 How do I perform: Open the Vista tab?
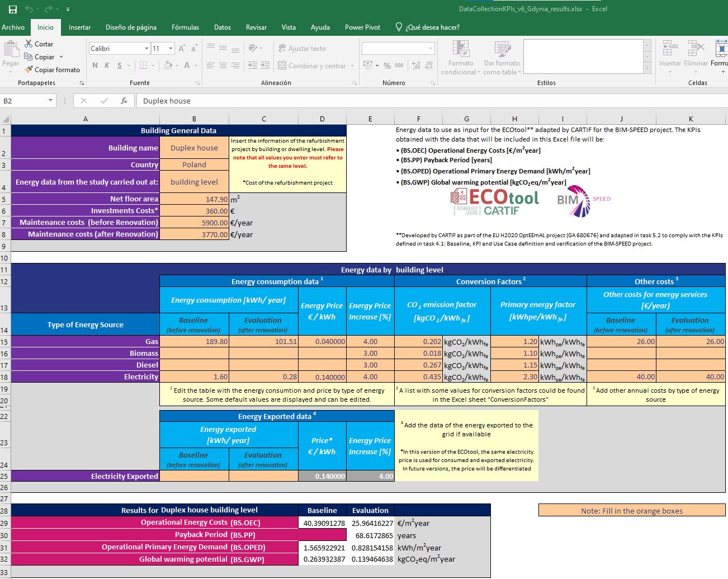point(289,27)
